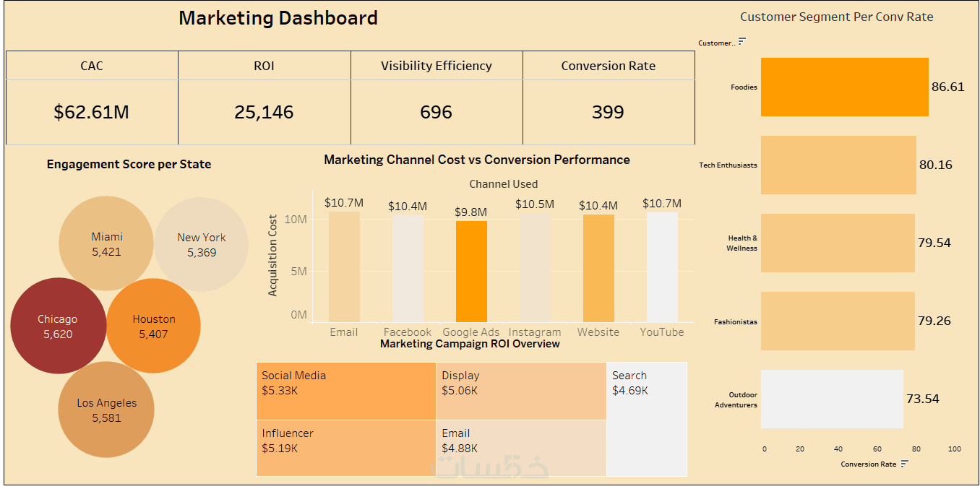Select the Search treemap tile
The image size is (980, 489).
(x=646, y=419)
